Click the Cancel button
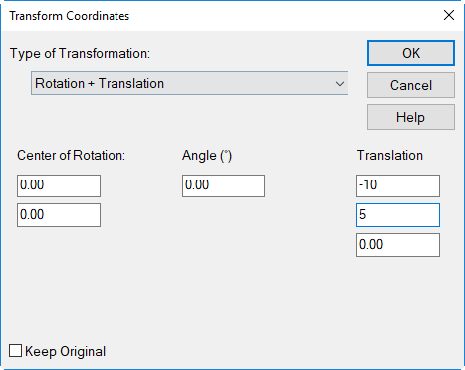Screen dimensions: 465x370 [x=411, y=85]
